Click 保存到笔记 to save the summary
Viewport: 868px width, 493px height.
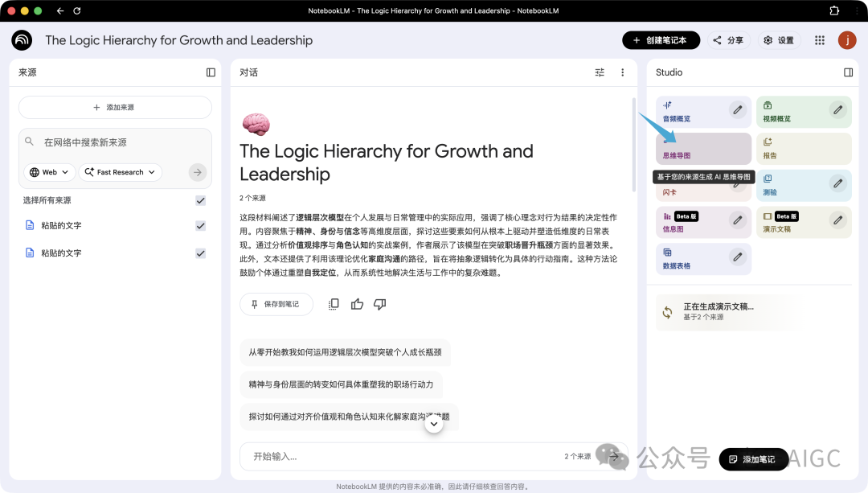click(x=276, y=304)
